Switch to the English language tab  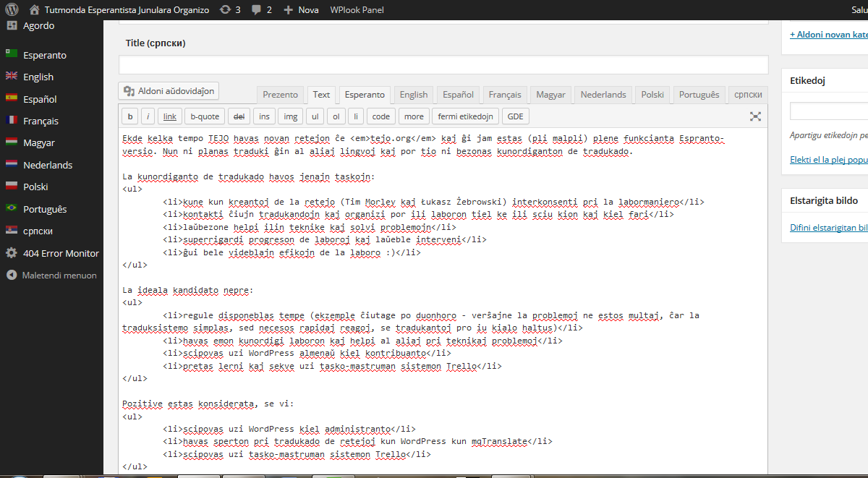[x=413, y=95]
